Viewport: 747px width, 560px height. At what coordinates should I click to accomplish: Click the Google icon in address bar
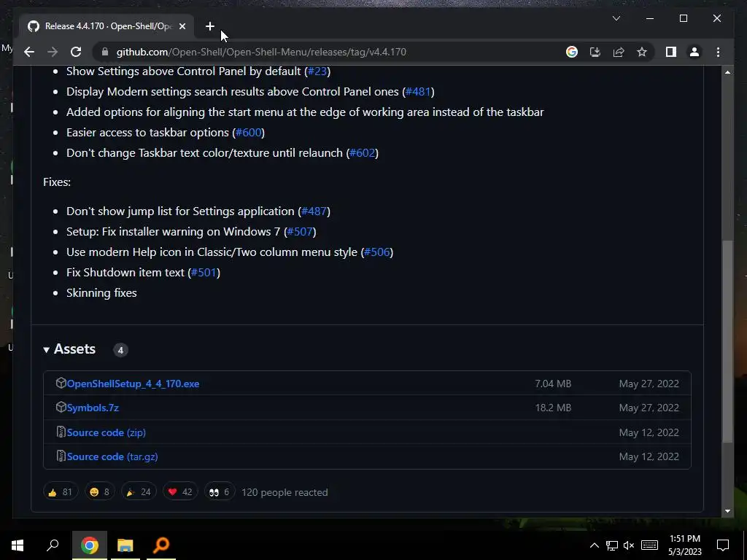572,52
